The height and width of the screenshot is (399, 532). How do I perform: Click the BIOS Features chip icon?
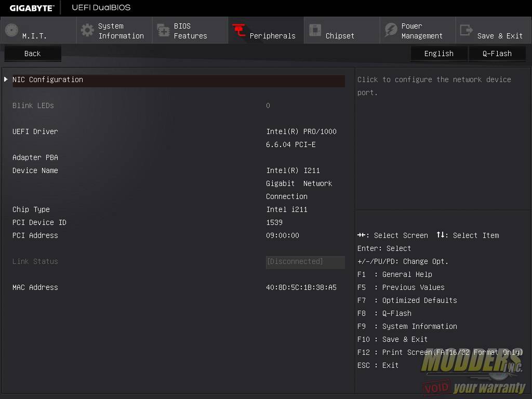(x=163, y=30)
